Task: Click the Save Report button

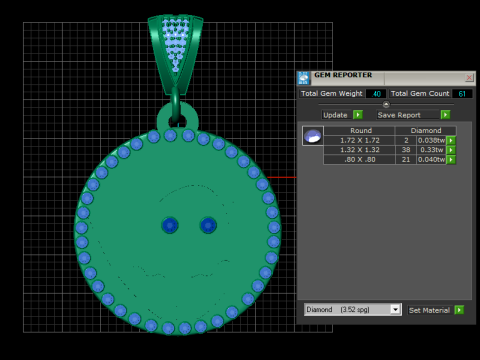Action: pos(408,115)
